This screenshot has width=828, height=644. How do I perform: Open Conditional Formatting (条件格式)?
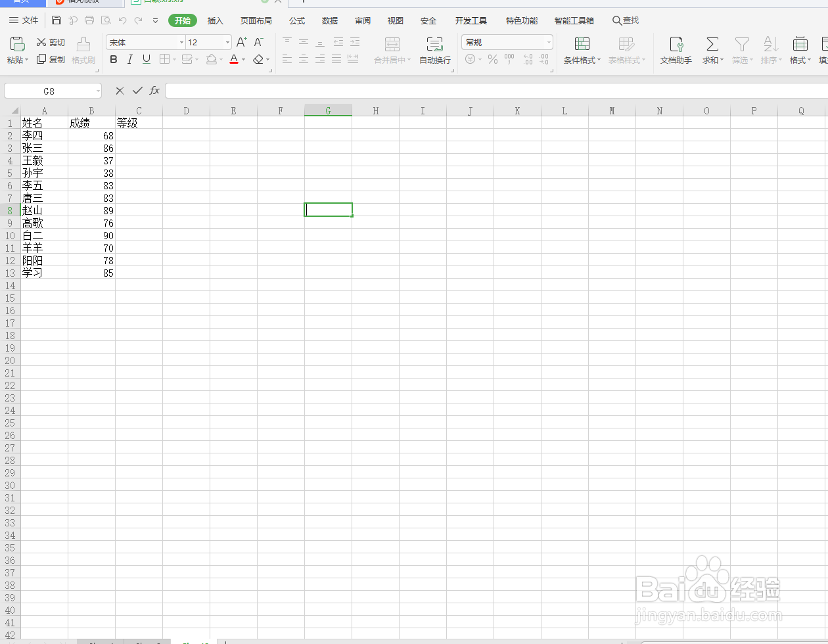pyautogui.click(x=582, y=51)
